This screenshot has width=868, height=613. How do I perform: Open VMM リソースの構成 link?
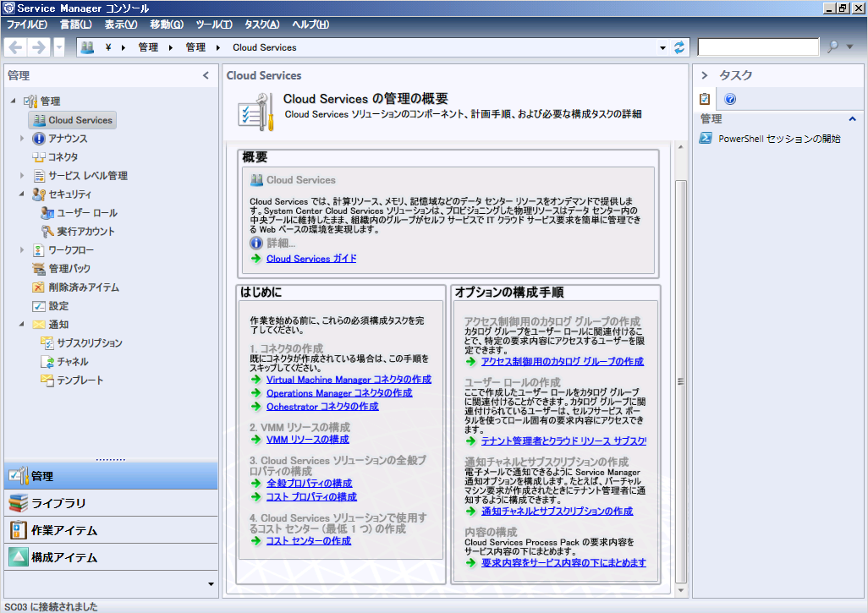point(308,440)
